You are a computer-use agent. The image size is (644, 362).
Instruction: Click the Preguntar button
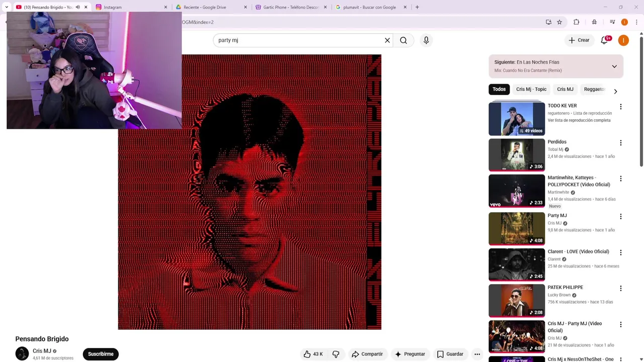410,354
